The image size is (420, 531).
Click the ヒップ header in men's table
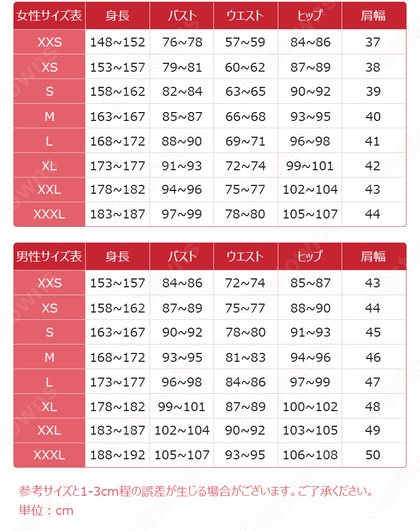310,257
